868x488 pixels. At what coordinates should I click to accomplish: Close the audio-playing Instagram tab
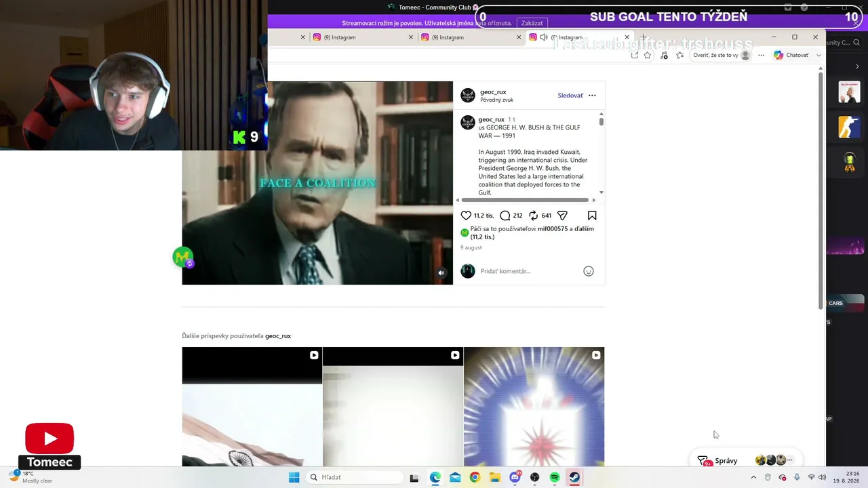coord(627,37)
